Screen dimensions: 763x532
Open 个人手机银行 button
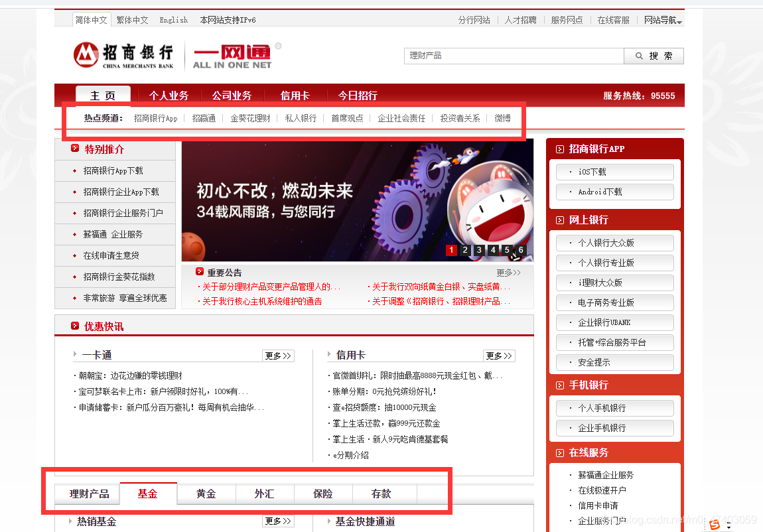[615, 408]
